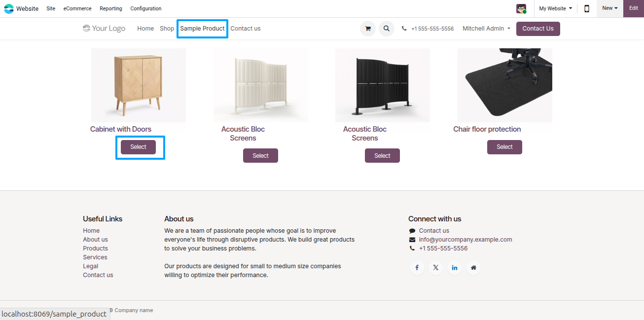Click the purple Contact Us button
The image size is (644, 320).
[538, 29]
